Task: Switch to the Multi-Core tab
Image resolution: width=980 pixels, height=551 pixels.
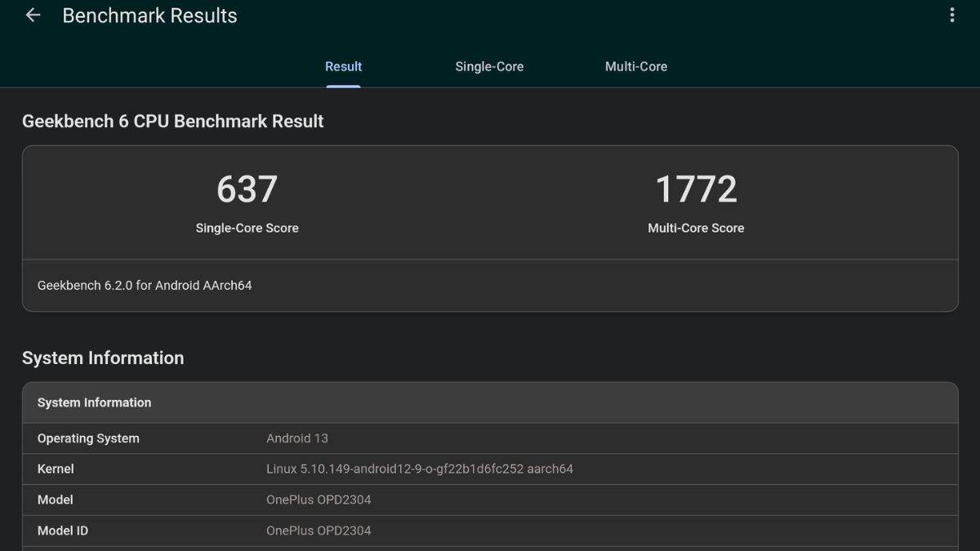Action: [x=636, y=67]
